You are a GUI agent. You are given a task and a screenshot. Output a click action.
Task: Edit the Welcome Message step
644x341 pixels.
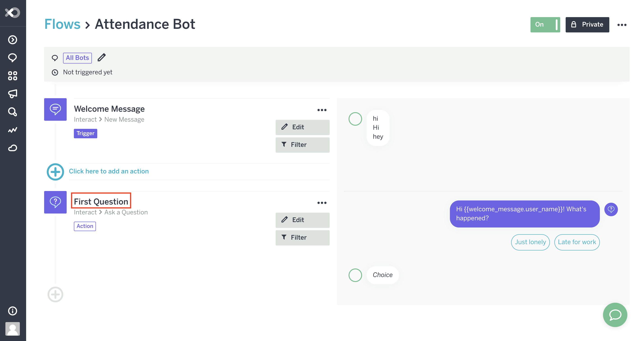tap(302, 127)
